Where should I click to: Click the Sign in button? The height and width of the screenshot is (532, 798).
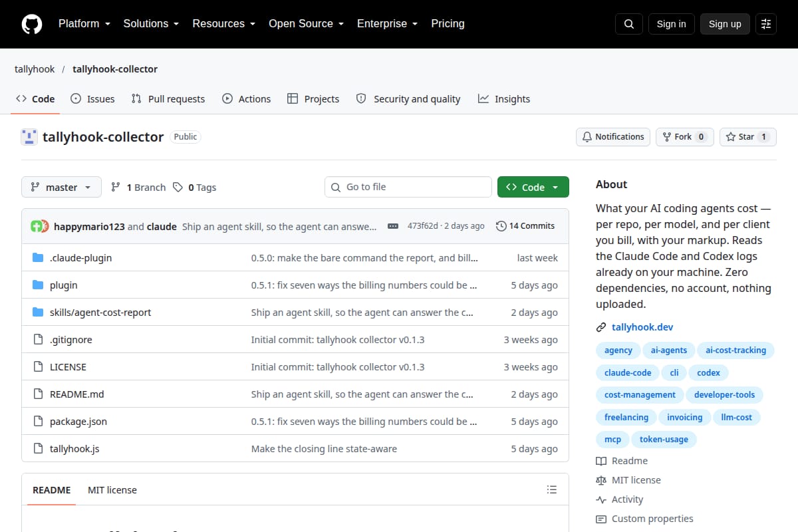tap(671, 24)
